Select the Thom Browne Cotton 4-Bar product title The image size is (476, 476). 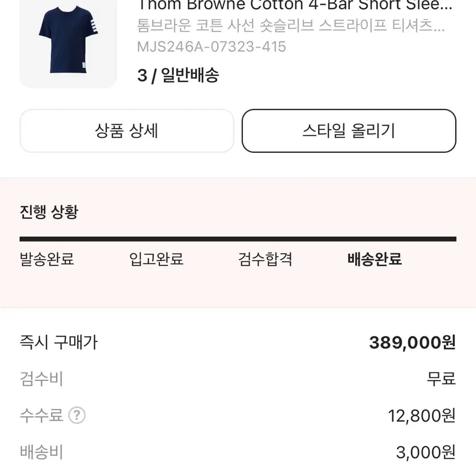[295, 5]
